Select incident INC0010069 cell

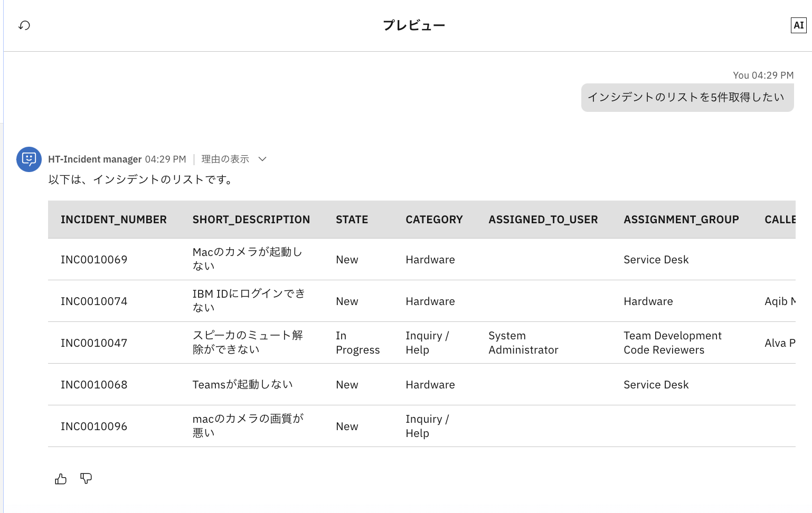coord(94,260)
